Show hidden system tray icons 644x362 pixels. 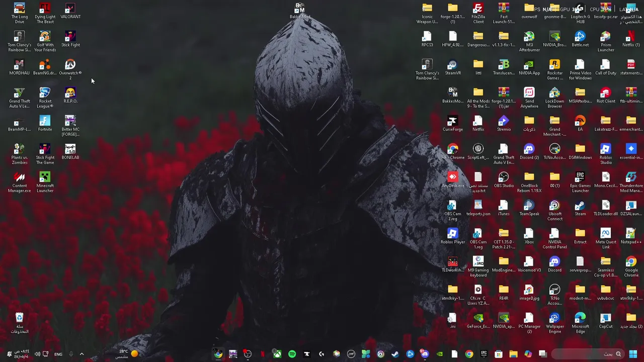pos(82,354)
